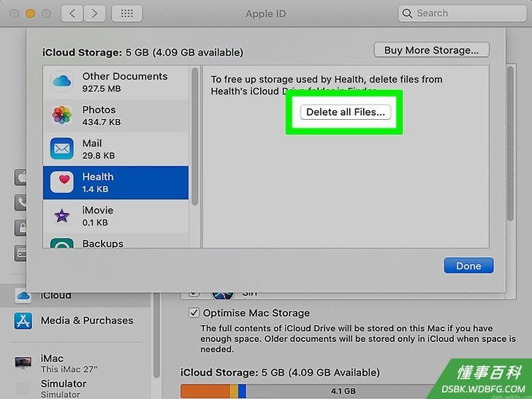Click the magnifying glass search icon
This screenshot has width=532, height=399.
407,14
